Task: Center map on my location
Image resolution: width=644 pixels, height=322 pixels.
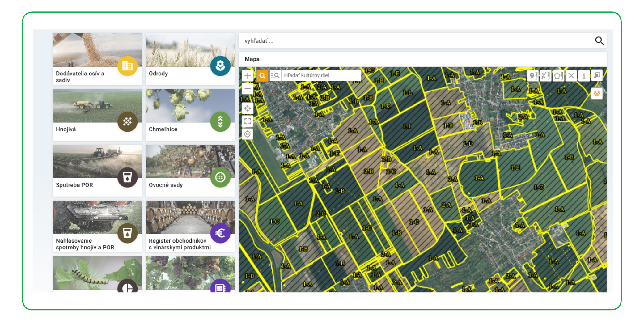Action: pyautogui.click(x=248, y=134)
